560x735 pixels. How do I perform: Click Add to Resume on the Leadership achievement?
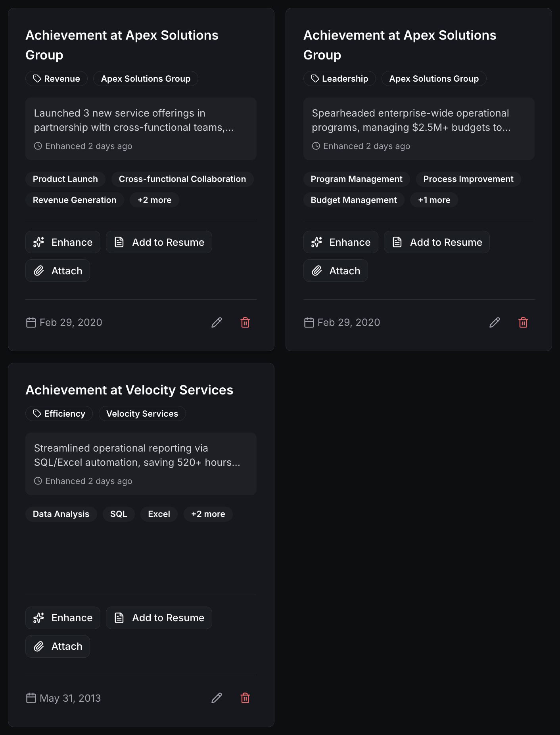point(437,242)
